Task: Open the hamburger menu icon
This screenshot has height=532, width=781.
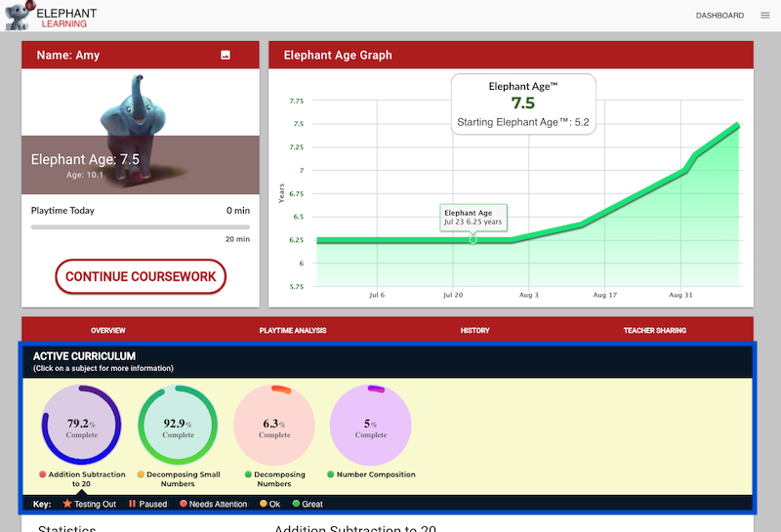Action: (x=765, y=16)
